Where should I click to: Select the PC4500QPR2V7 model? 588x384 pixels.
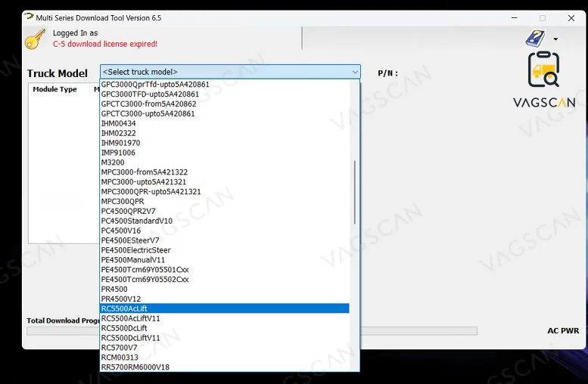(x=225, y=211)
